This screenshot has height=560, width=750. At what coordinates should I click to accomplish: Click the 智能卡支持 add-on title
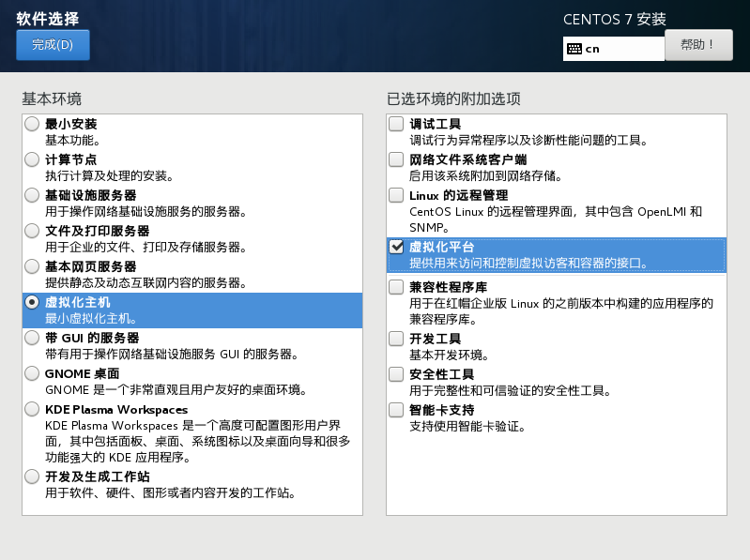pyautogui.click(x=442, y=410)
